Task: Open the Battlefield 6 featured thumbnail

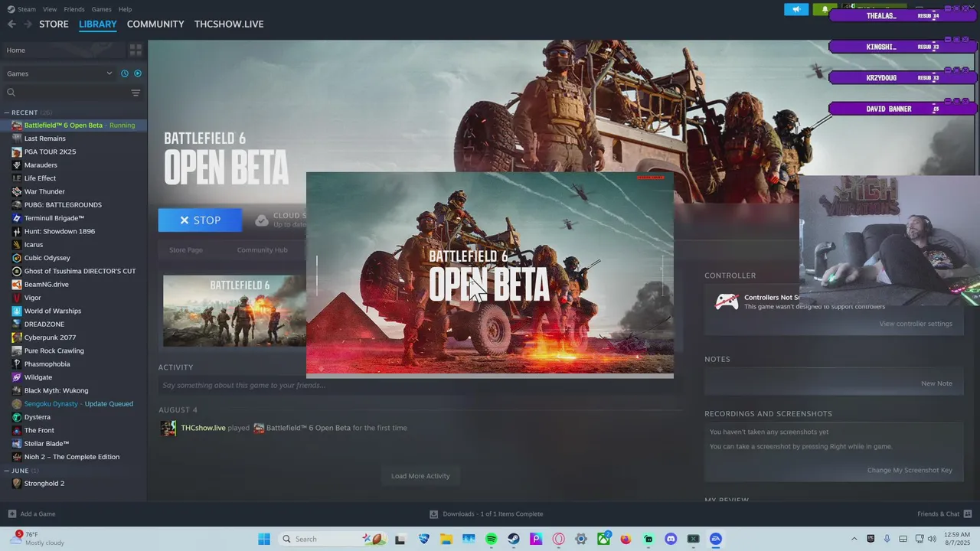Action: (x=234, y=311)
